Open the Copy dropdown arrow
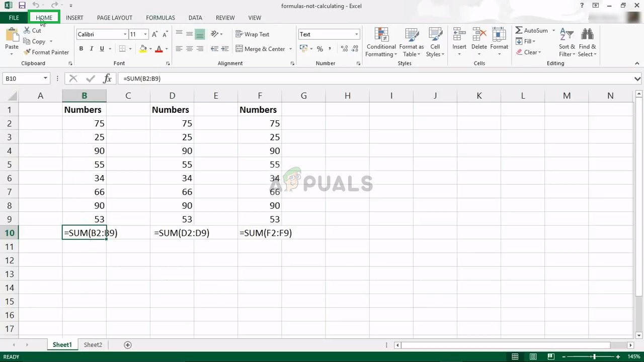The image size is (644, 362). [x=51, y=41]
